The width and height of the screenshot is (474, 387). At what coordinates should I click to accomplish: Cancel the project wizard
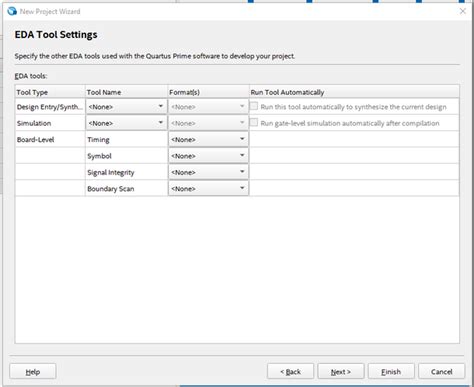click(441, 371)
